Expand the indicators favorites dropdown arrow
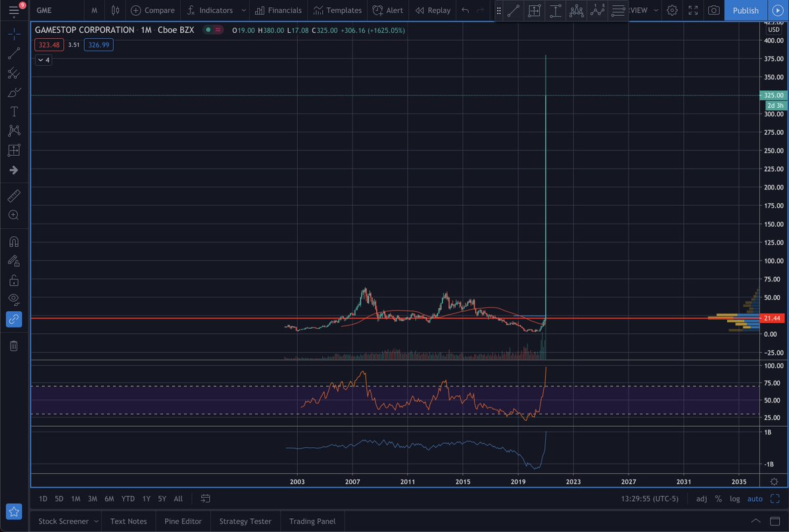Viewport: 789px width, 532px height. (x=243, y=11)
